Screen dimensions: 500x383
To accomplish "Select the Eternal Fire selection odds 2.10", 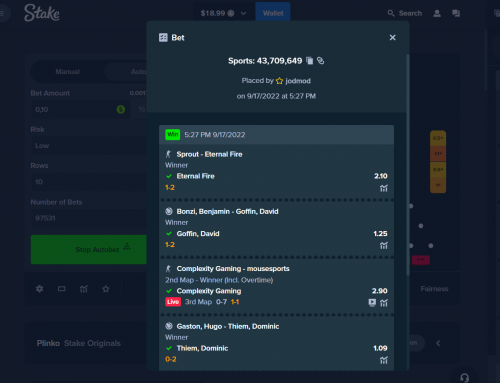I will pyautogui.click(x=381, y=176).
